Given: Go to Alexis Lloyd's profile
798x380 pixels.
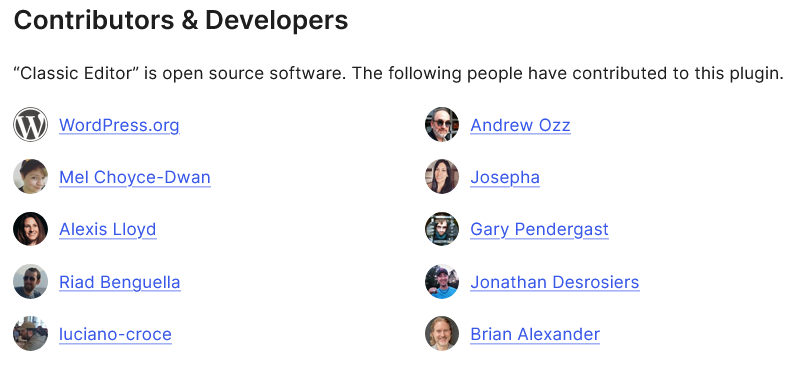Looking at the screenshot, I should tap(107, 229).
